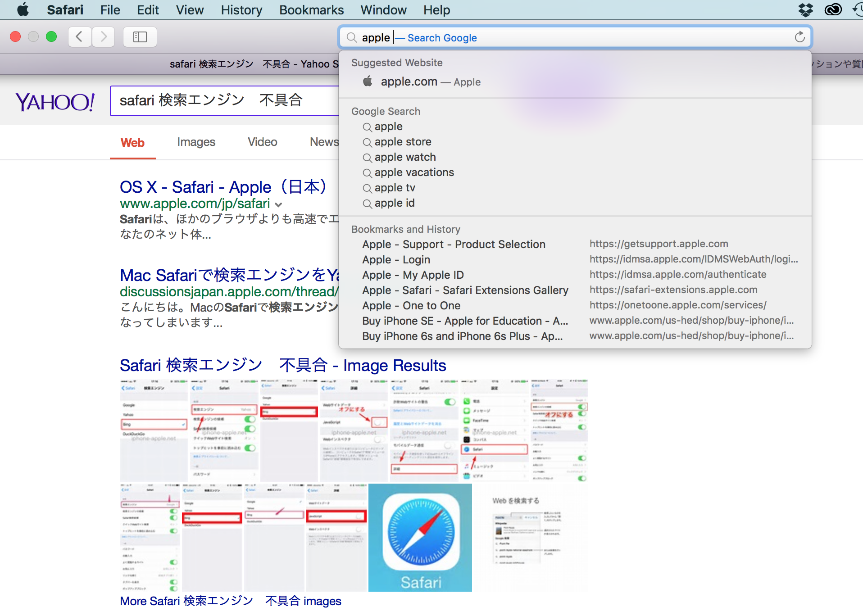Toggle the Safari sidebar button
The width and height of the screenshot is (863, 616).
(140, 37)
